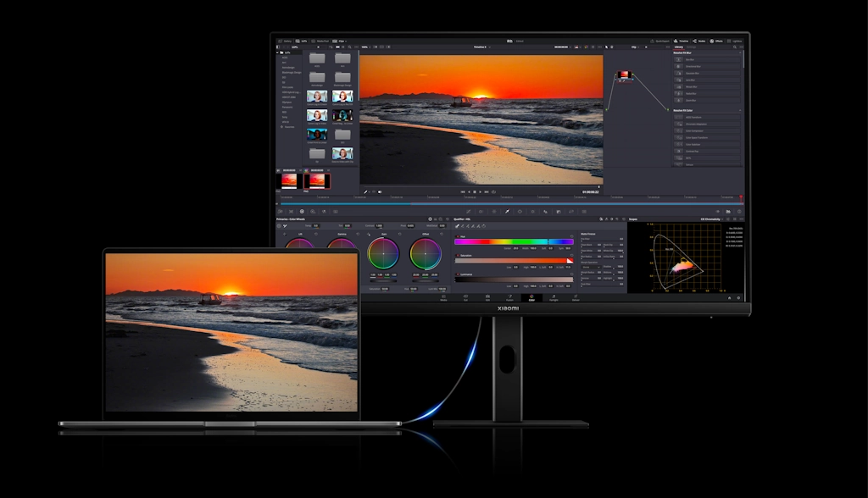Select the corrector node thumbnail in node graph
The height and width of the screenshot is (498, 868).
[x=624, y=76]
